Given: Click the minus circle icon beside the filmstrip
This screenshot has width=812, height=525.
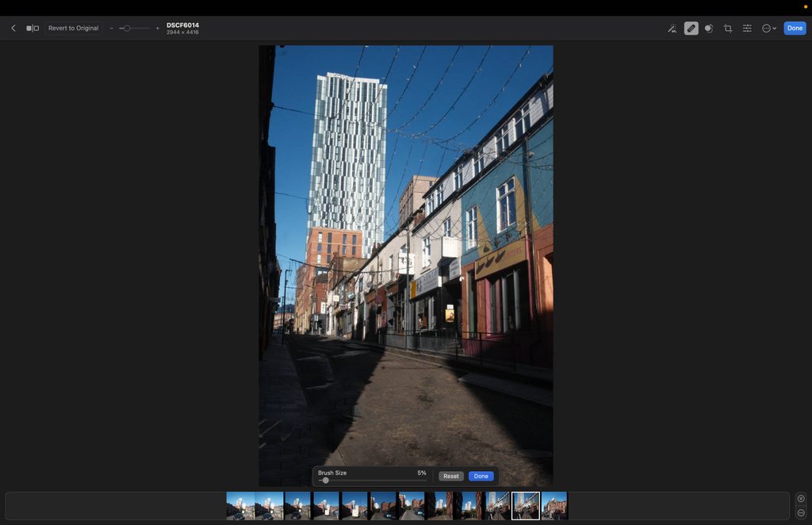Looking at the screenshot, I should tap(801, 512).
